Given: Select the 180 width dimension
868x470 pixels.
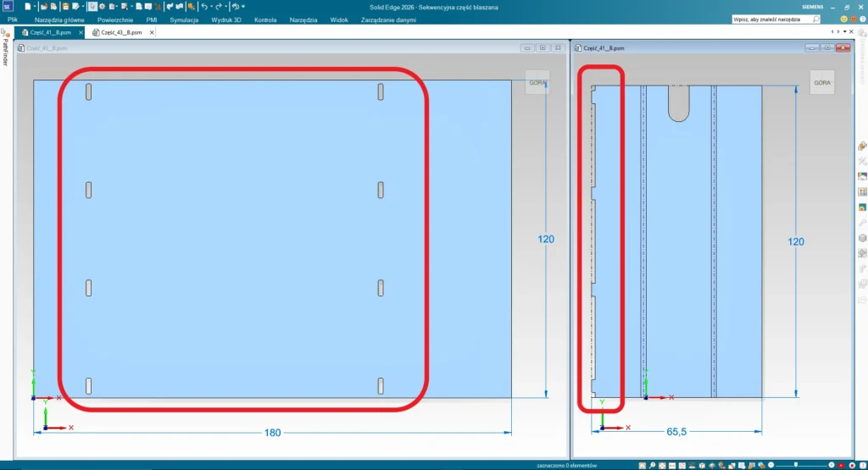Looking at the screenshot, I should click(272, 433).
